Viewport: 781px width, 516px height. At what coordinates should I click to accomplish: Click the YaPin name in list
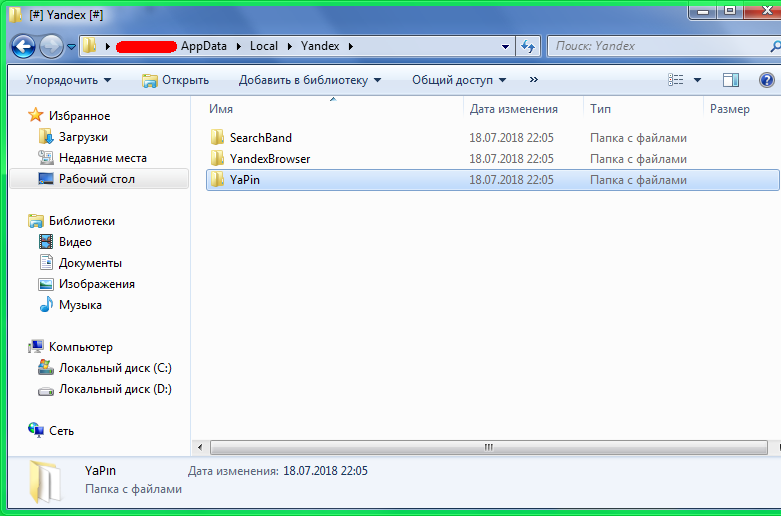pyautogui.click(x=245, y=180)
